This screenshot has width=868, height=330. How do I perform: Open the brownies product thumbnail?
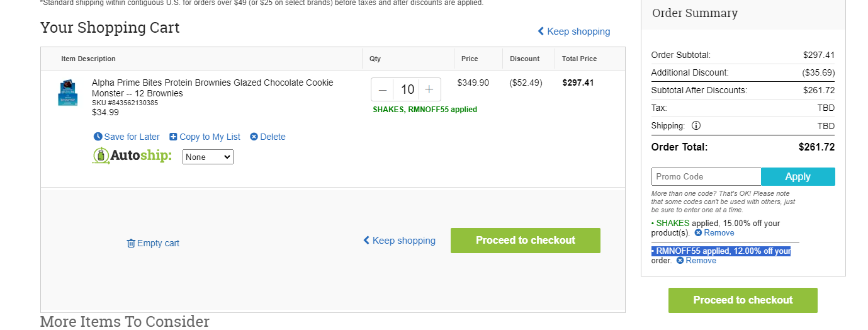67,93
